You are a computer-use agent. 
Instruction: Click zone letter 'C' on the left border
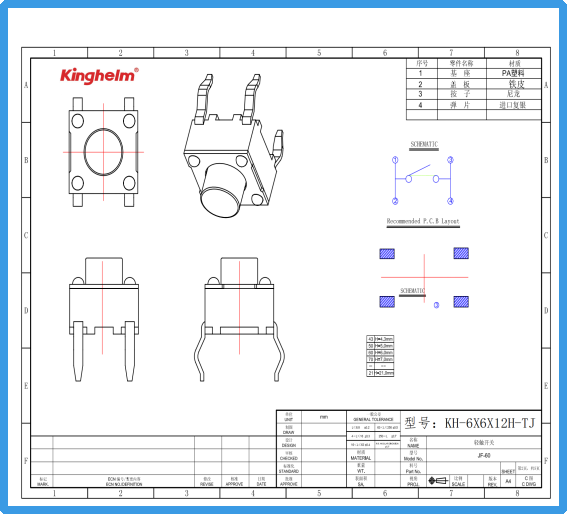[x=26, y=235]
